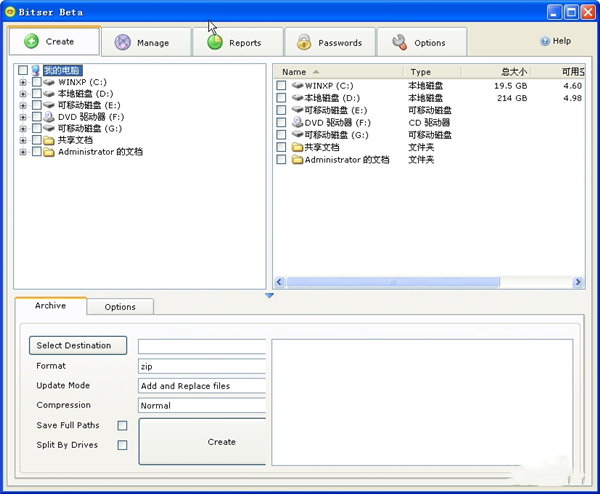Image resolution: width=600 pixels, height=494 pixels.
Task: Click the Administrator documents folder icon in list
Action: [297, 159]
